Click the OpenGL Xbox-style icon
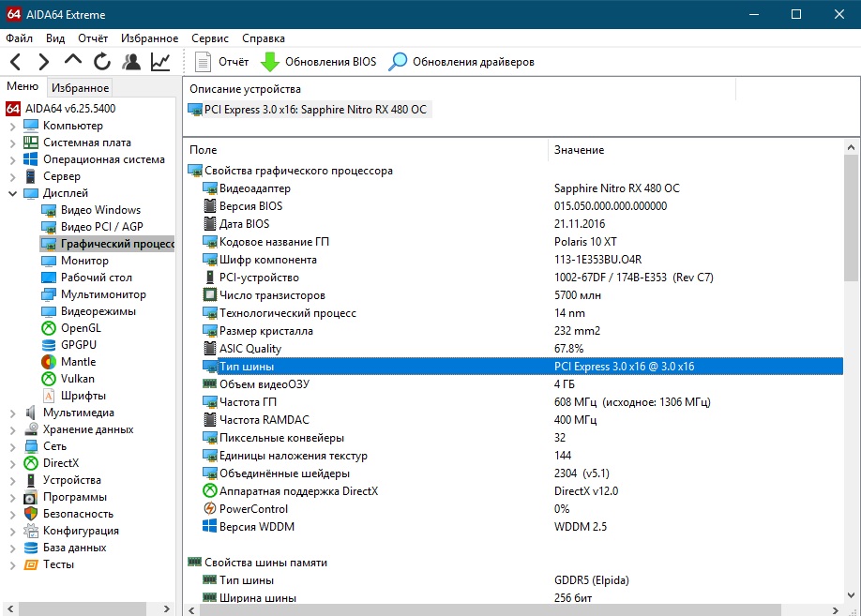 coord(49,328)
